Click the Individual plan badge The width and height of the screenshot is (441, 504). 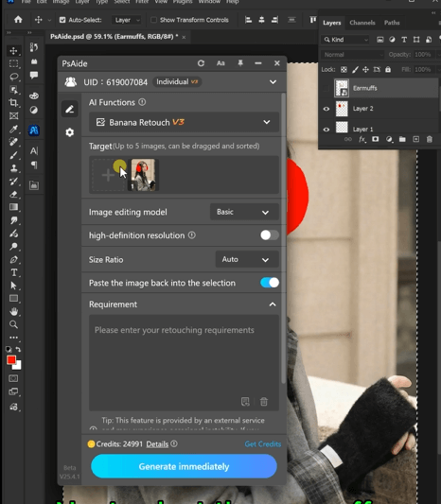177,82
